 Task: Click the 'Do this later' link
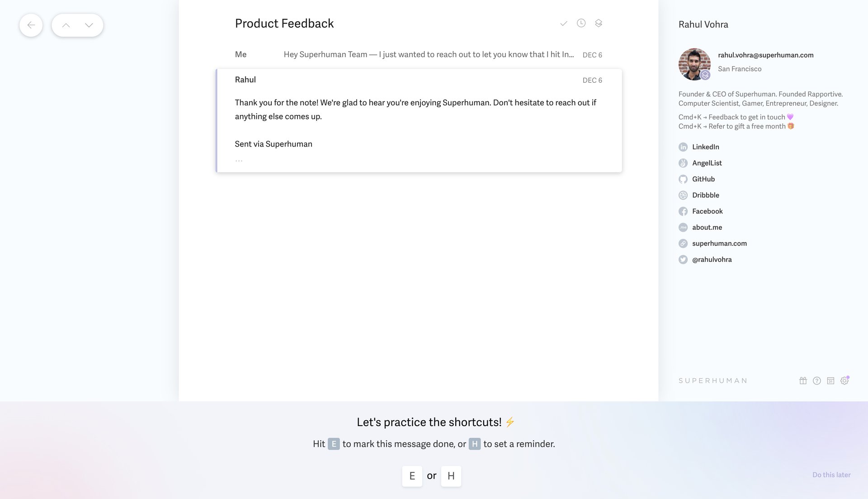[831, 475]
